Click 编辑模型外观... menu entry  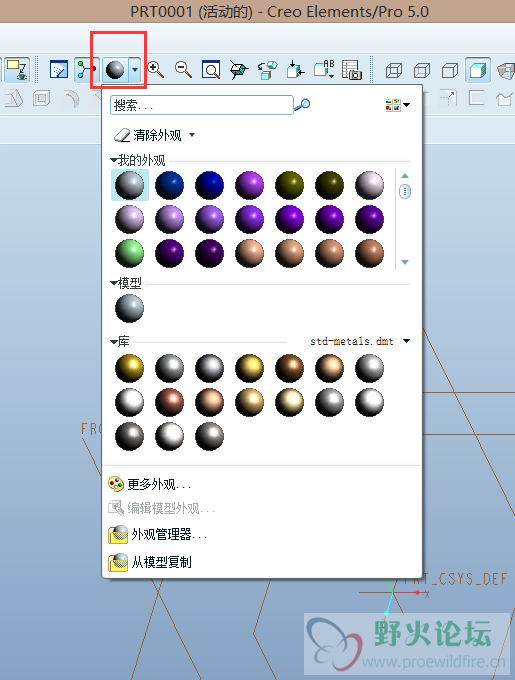(x=161, y=508)
